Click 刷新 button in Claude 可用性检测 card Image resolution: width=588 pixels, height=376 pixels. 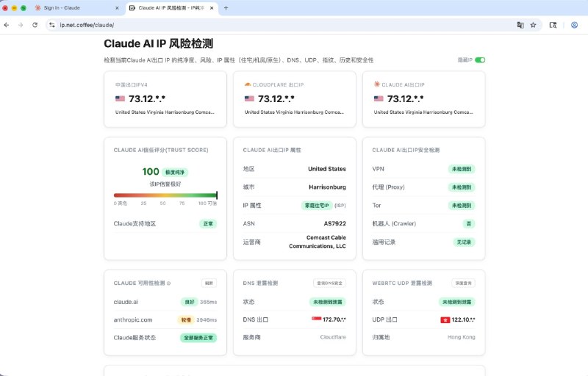(209, 283)
